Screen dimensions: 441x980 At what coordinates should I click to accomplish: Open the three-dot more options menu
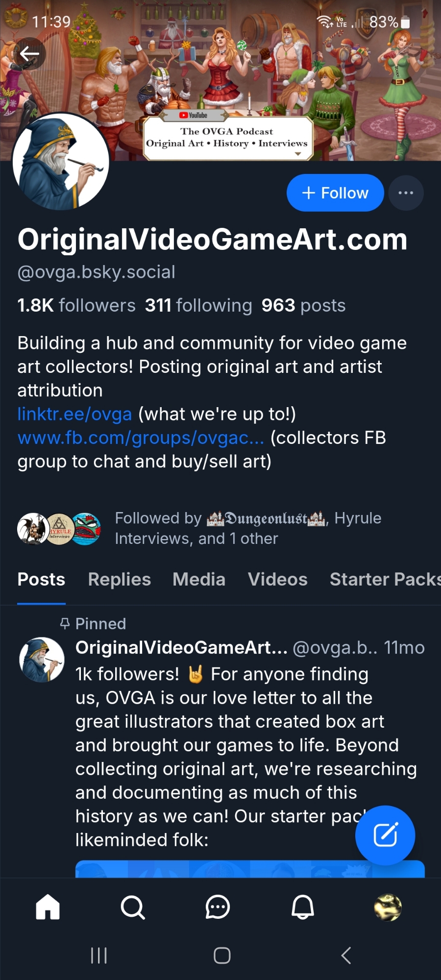406,193
